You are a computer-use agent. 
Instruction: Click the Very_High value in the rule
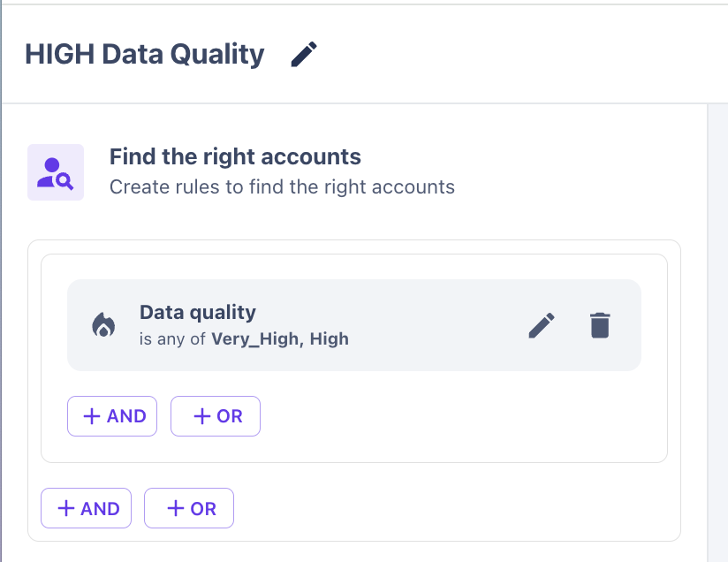click(254, 338)
